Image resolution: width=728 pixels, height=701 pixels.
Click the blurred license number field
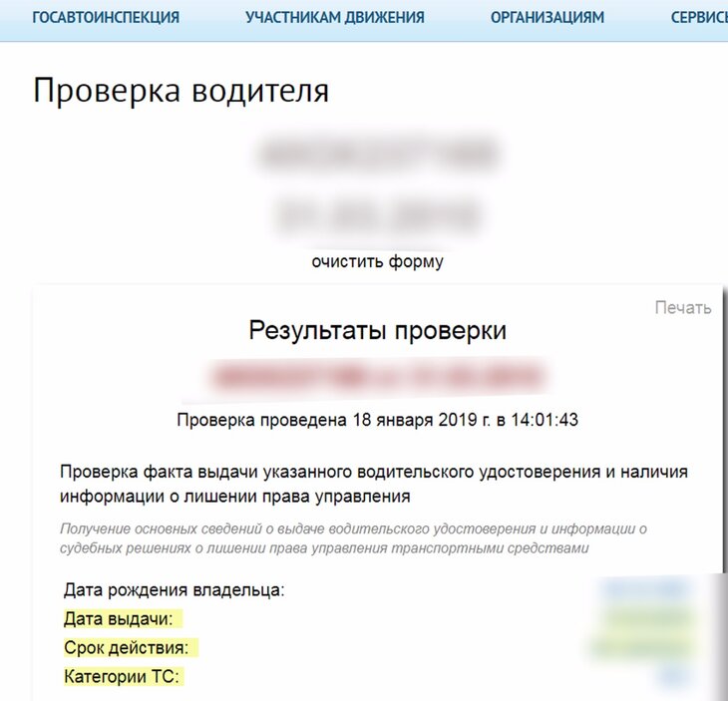pyautogui.click(x=377, y=155)
